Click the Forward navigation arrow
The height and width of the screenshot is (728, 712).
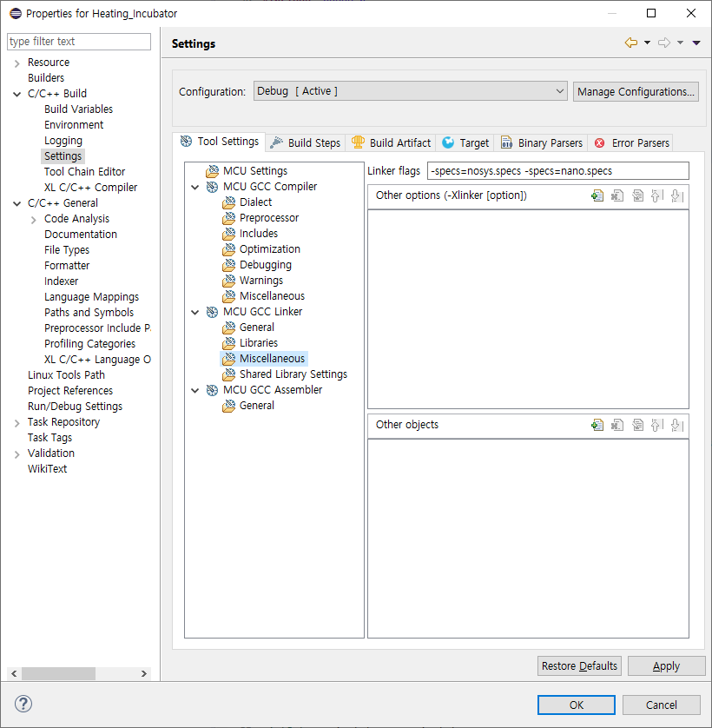[664, 43]
